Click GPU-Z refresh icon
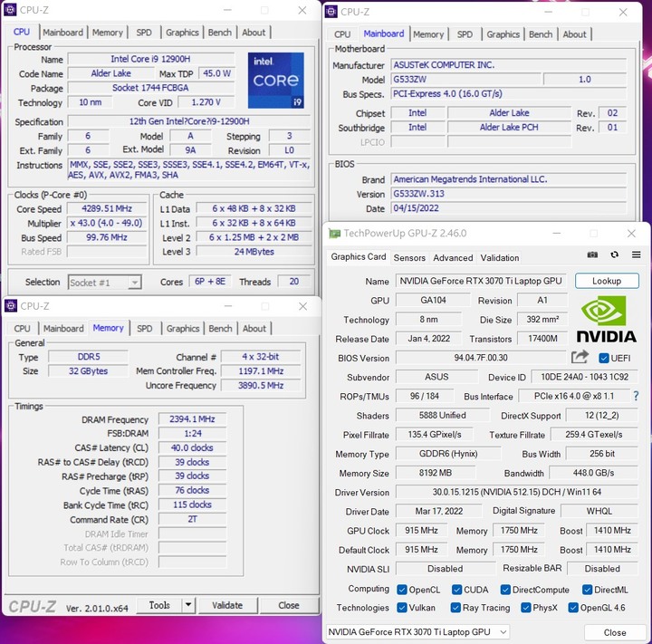Image resolution: width=652 pixels, height=644 pixels. click(614, 255)
